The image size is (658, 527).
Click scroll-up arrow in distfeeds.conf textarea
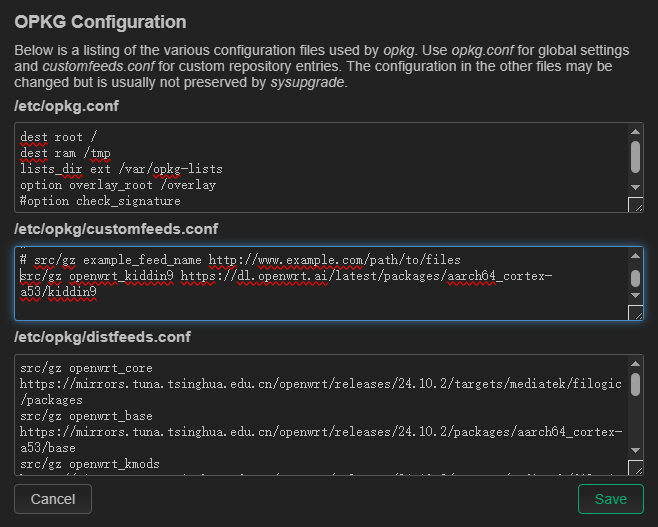point(635,364)
